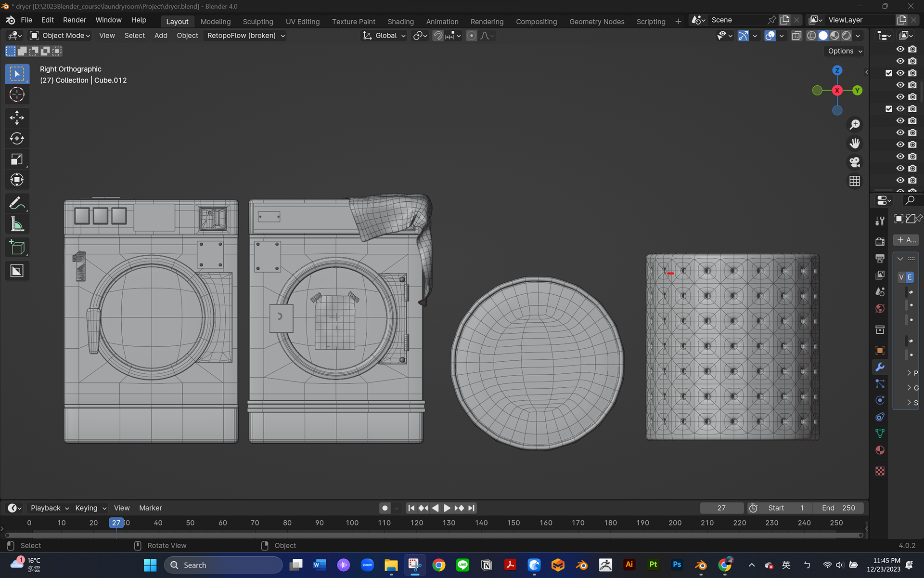Select the Rotate tool
Image resolution: width=924 pixels, height=578 pixels.
click(17, 139)
